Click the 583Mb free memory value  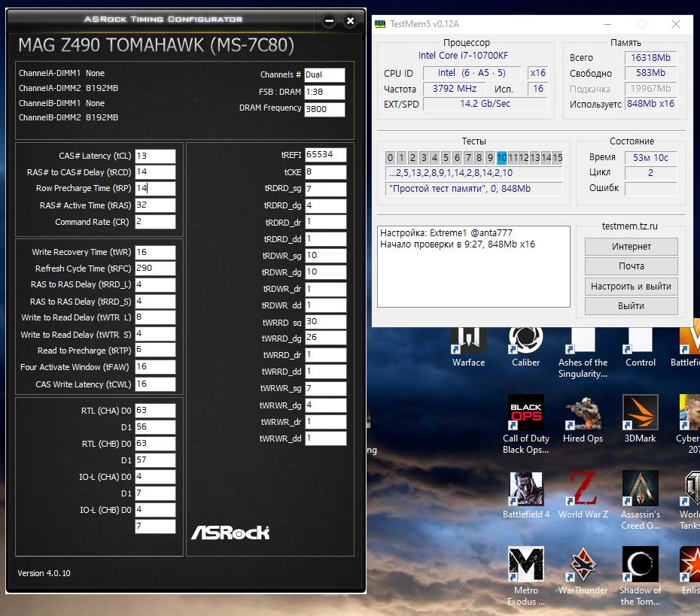(650, 73)
